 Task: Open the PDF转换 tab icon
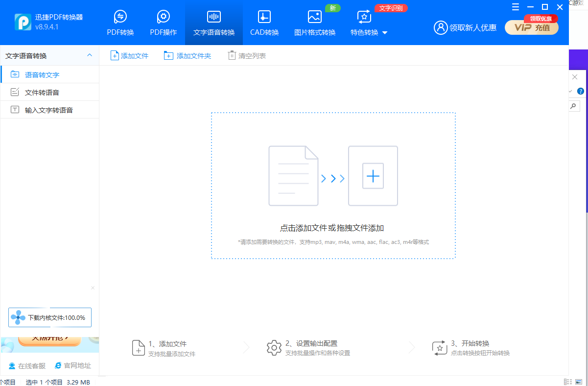click(x=120, y=17)
